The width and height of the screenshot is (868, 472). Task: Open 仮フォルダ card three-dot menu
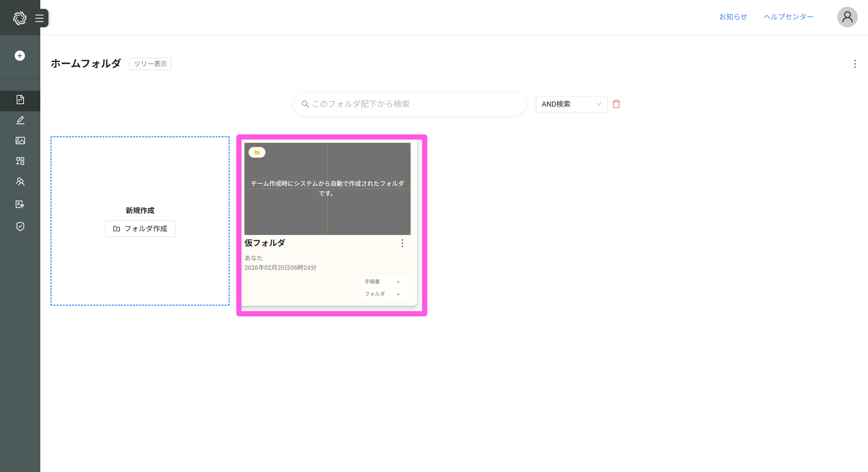coord(402,243)
